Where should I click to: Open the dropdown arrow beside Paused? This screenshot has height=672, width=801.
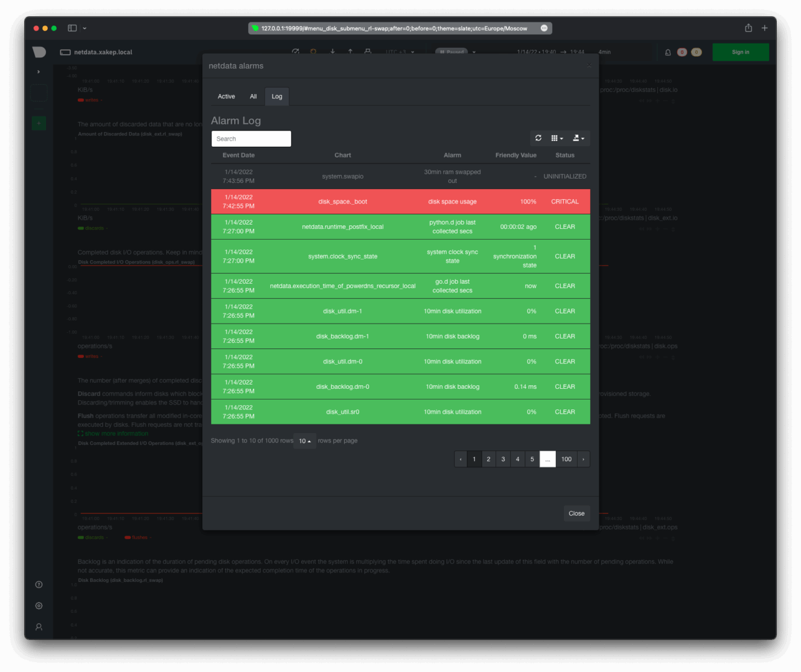474,52
